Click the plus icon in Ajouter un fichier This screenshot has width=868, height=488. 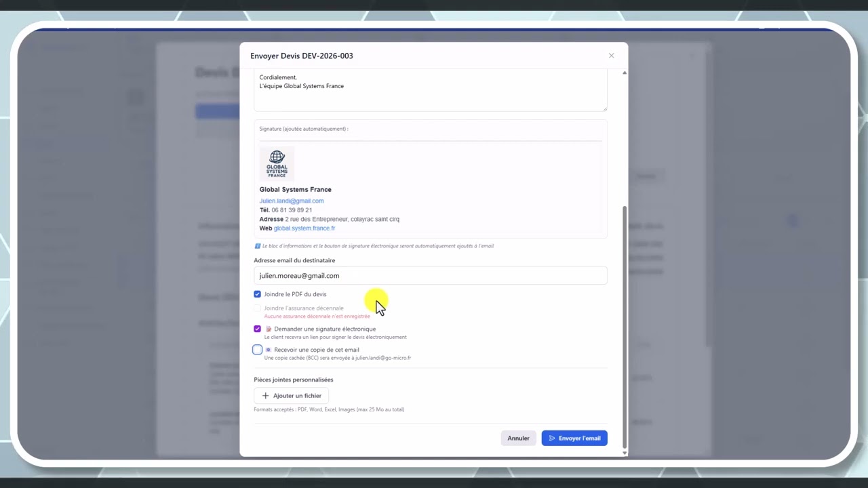265,396
